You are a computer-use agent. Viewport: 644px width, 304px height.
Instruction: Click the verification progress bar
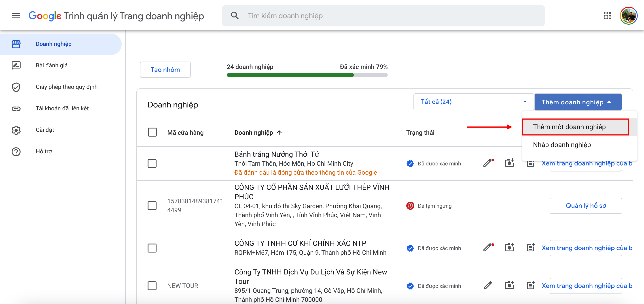307,75
